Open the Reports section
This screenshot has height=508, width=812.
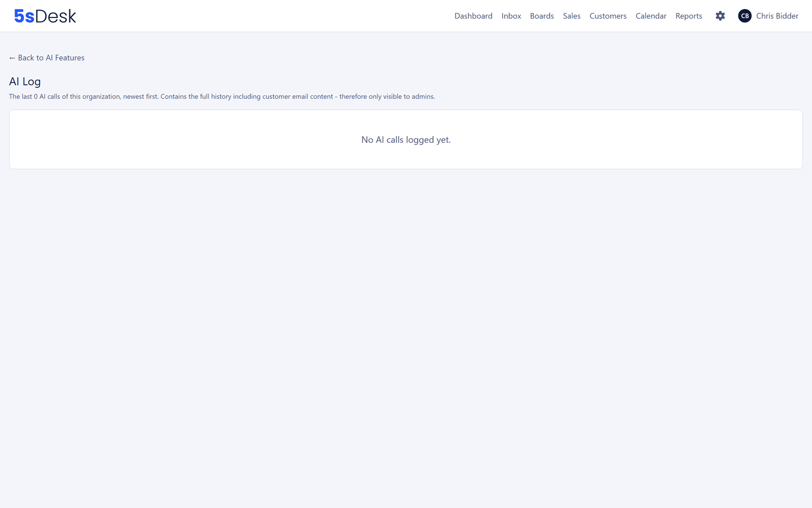[x=689, y=16]
